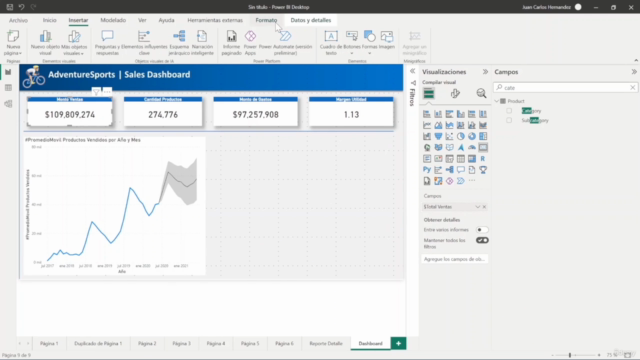Insert an R script visual
Image resolution: width=640 pixels, height=360 pixels.
tap(483, 159)
